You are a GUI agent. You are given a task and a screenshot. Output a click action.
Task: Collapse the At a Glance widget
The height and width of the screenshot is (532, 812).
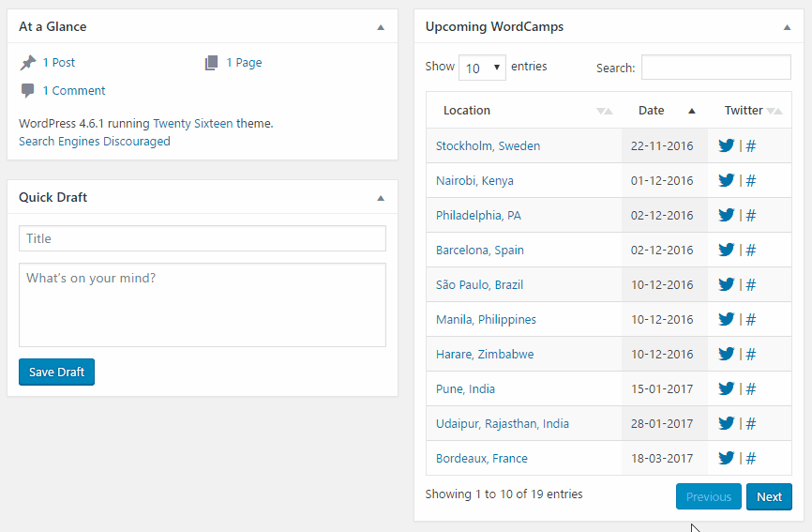click(x=381, y=27)
